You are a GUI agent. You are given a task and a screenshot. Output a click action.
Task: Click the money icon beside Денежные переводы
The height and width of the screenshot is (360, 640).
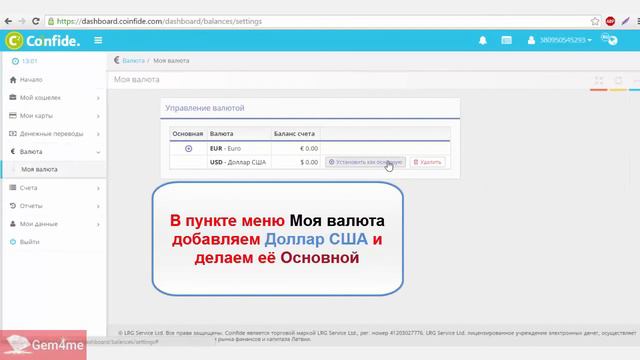(13, 133)
